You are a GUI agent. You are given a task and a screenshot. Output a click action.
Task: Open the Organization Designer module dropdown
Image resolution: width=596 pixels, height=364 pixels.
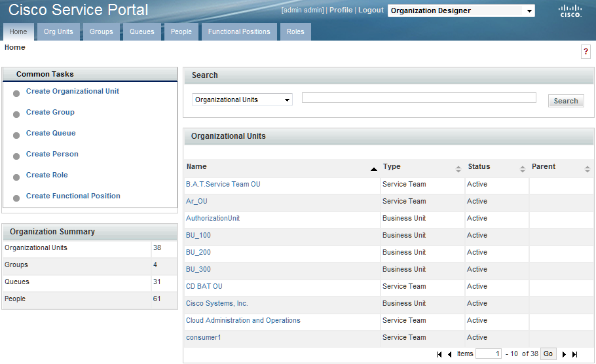(461, 10)
